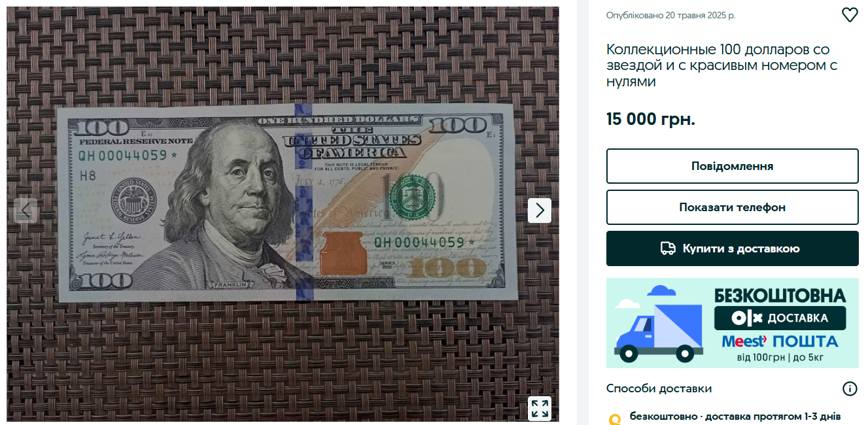Image resolution: width=868 pixels, height=425 pixels.
Task: Click the Способи доставки heading
Action: [659, 388]
